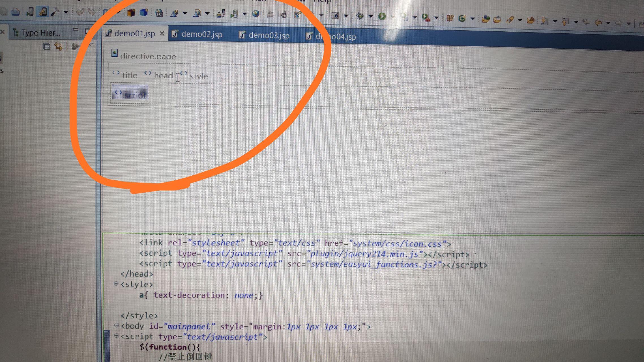This screenshot has height=362, width=644.
Task: Click the "plugin/jquery214.min.js" src text
Action: [365, 254]
